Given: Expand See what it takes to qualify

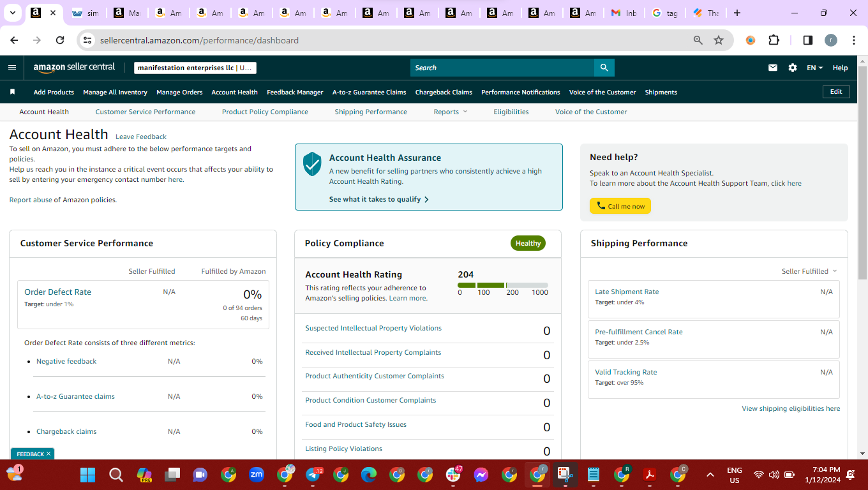Looking at the screenshot, I should pos(379,199).
